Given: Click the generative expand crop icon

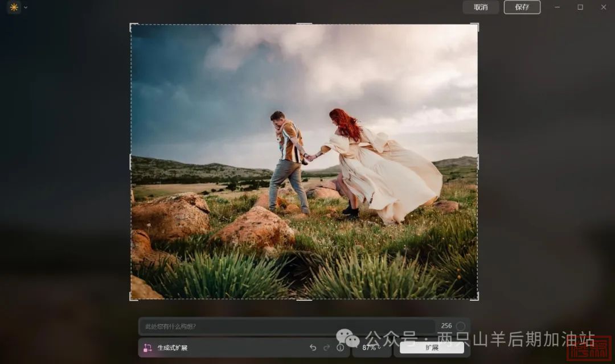Looking at the screenshot, I should click(147, 348).
